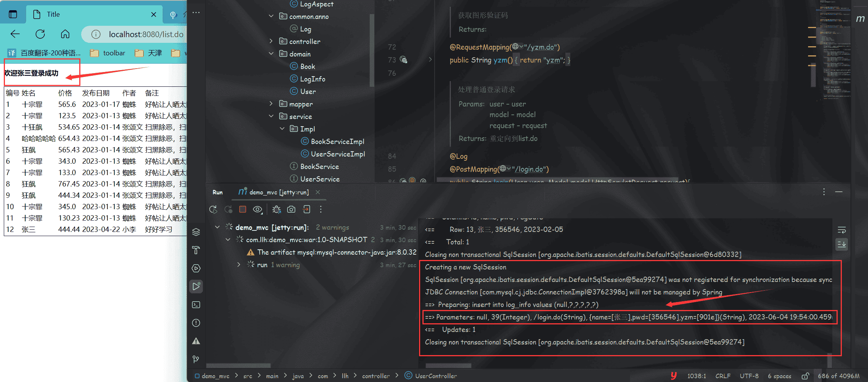Refresh the browser page

40,34
